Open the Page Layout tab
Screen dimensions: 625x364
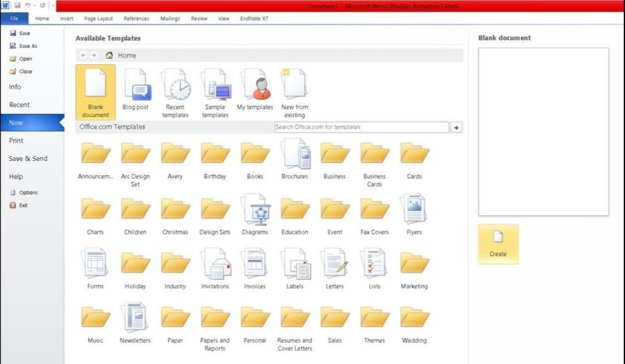point(98,18)
